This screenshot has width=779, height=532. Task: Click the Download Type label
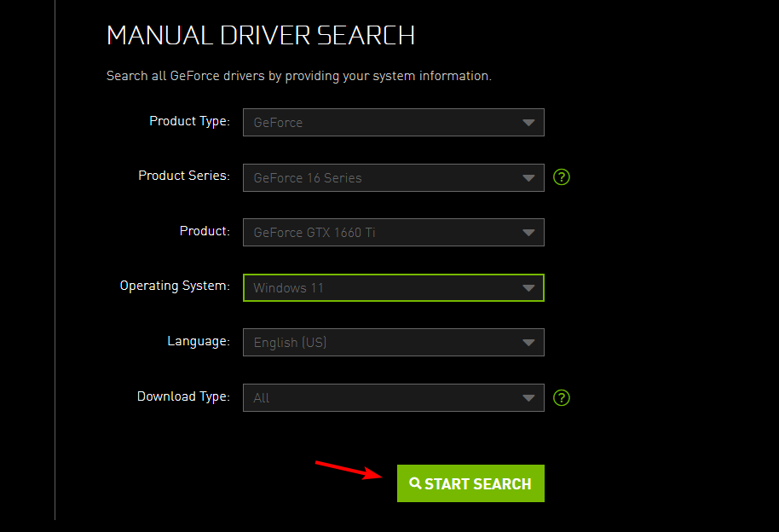coord(184,396)
